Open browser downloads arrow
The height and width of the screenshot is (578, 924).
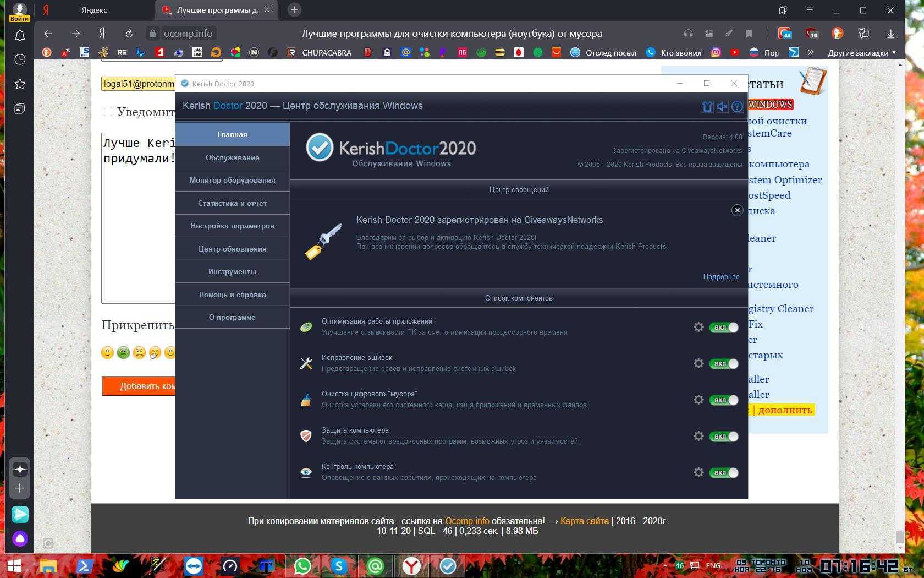pyautogui.click(x=890, y=34)
